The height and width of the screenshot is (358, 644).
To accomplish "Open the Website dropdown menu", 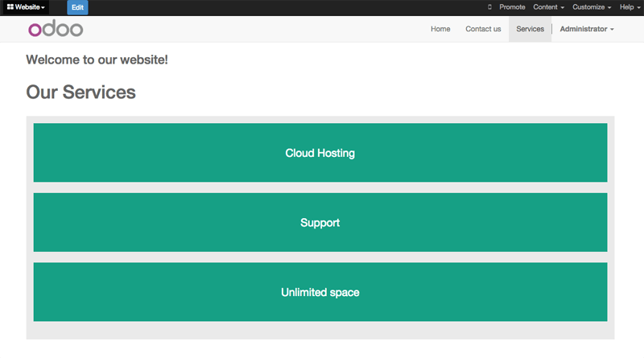I will coord(26,7).
